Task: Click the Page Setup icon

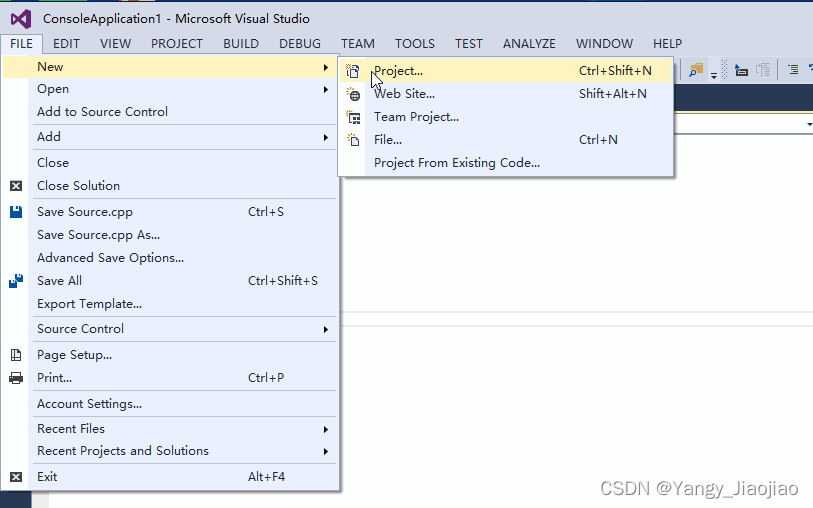Action: [x=16, y=355]
